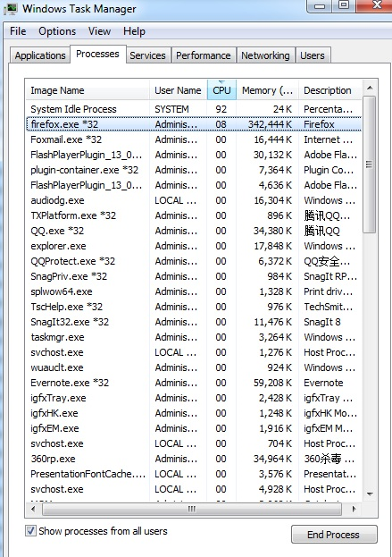The height and width of the screenshot is (557, 392).
Task: Select FlashPlayerPlugin row using 4,636 K
Action: [x=194, y=185]
